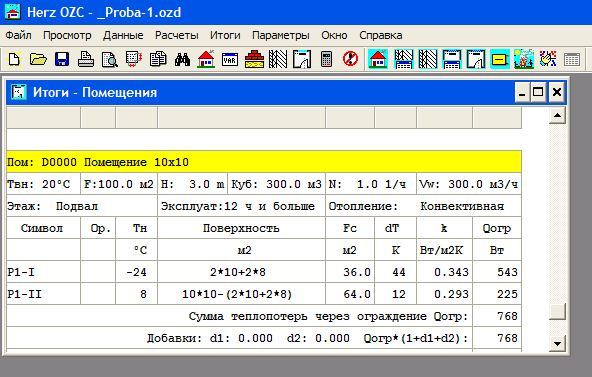Click the Тн value -24
592x377 pixels.
(136, 272)
